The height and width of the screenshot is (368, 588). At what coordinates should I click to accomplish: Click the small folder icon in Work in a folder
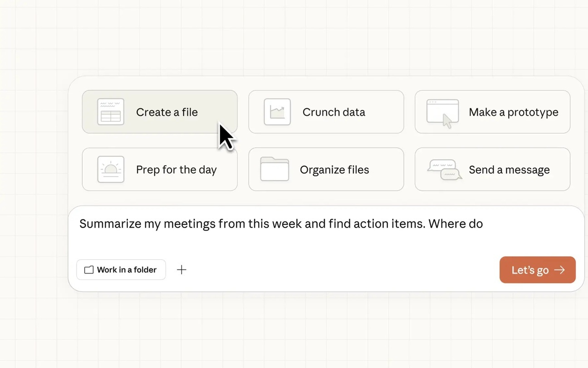click(x=89, y=270)
